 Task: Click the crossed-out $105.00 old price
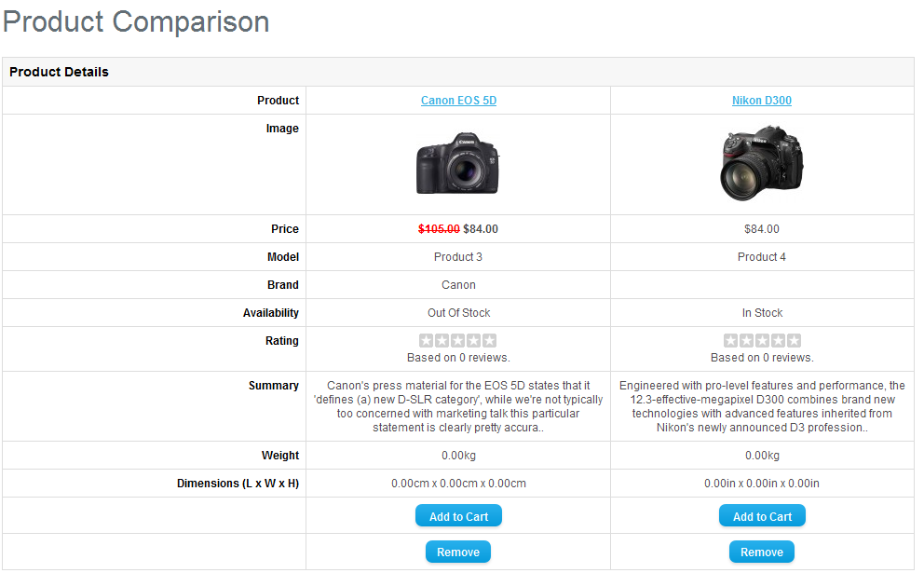(439, 229)
